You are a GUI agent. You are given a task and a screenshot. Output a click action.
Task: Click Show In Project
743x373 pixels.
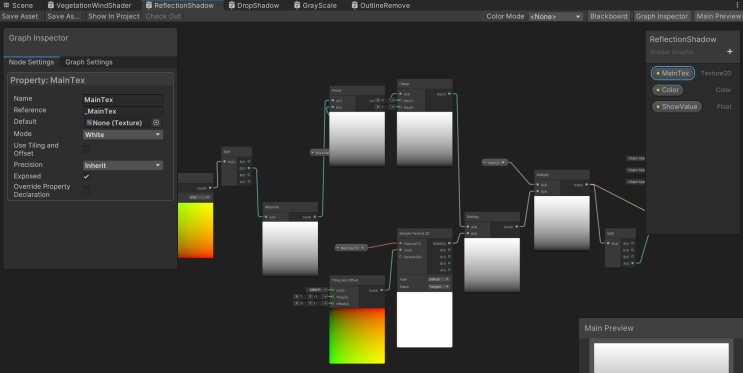click(114, 16)
